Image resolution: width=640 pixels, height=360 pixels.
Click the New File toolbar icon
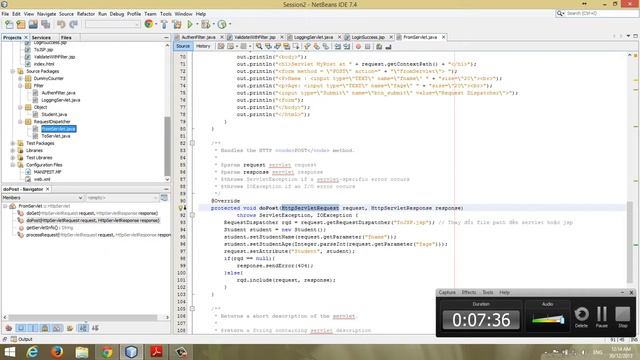(x=9, y=24)
